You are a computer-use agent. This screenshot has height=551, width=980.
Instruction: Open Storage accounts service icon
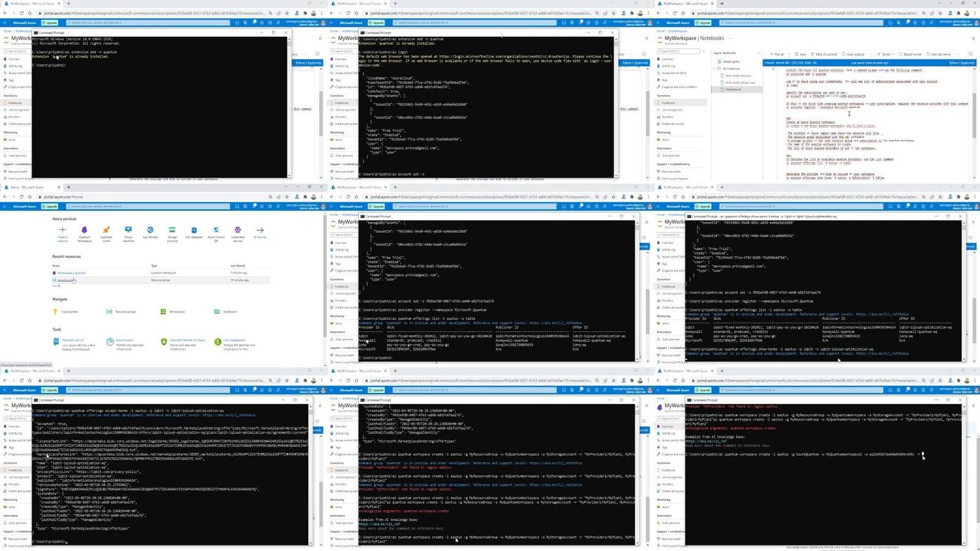[x=172, y=233]
